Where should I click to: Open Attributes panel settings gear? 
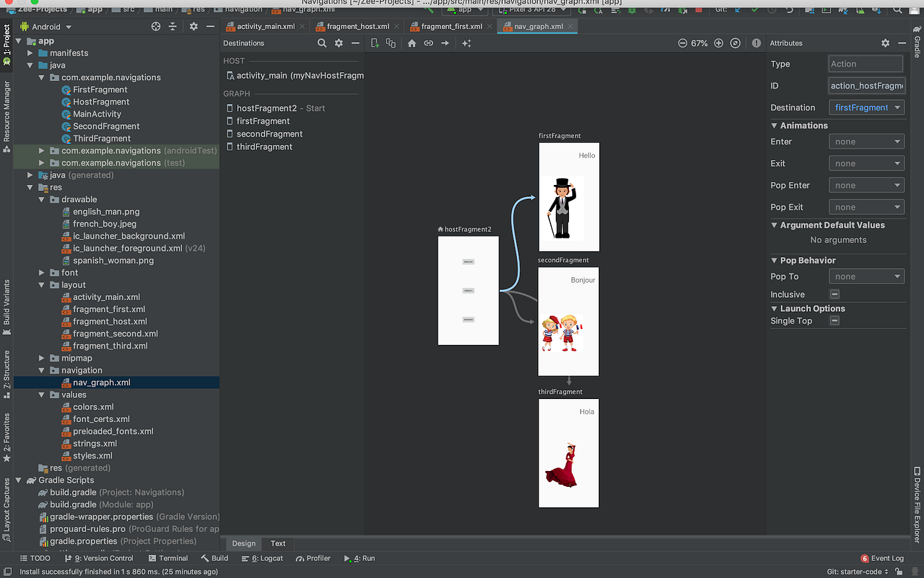[x=885, y=43]
